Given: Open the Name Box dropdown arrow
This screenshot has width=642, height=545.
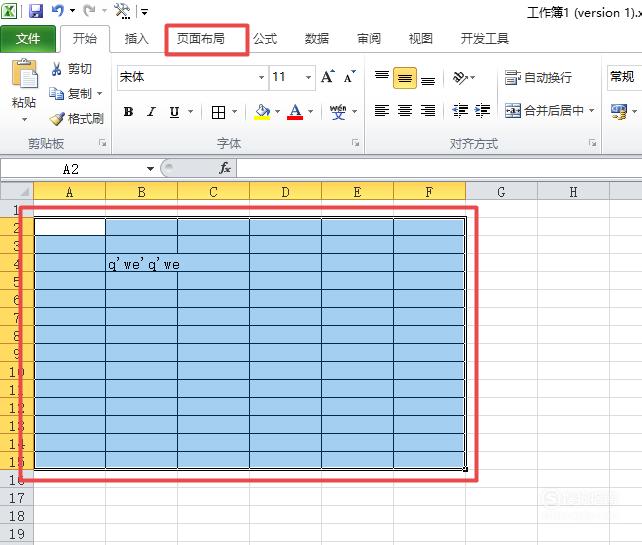Looking at the screenshot, I should tap(150, 169).
